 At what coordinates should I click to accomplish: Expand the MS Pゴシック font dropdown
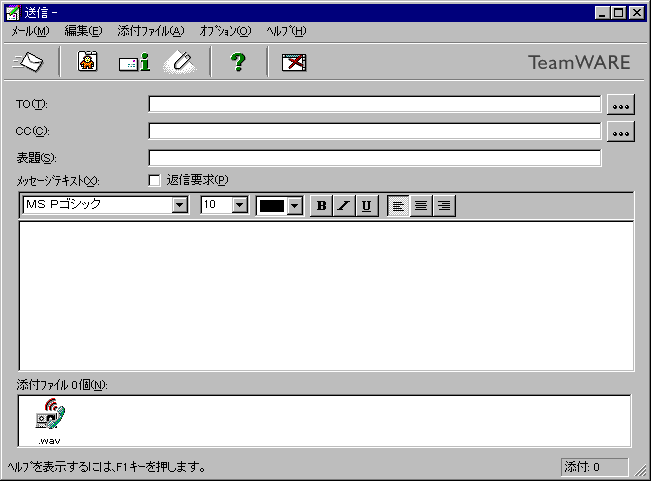(180, 205)
